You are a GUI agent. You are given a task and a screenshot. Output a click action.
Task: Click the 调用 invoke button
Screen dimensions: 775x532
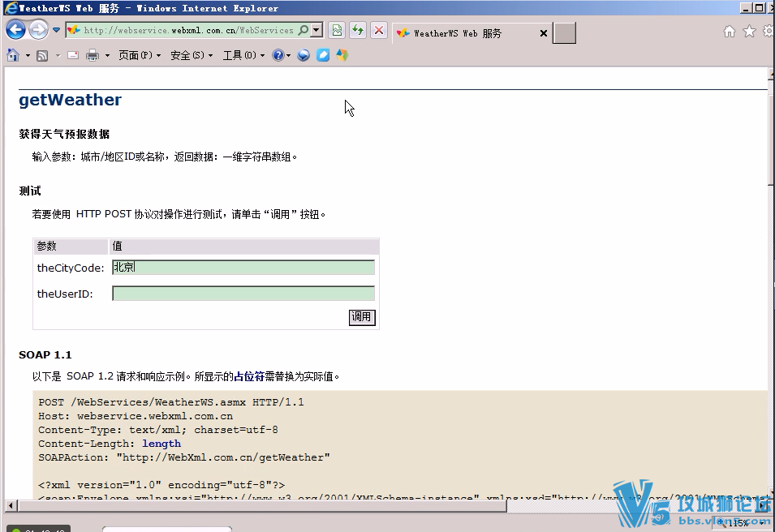362,317
